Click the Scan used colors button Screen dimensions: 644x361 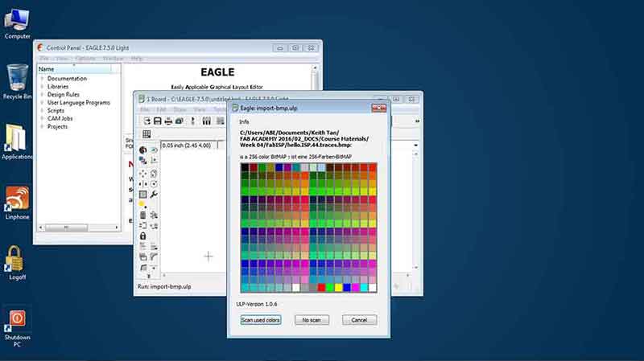point(261,320)
